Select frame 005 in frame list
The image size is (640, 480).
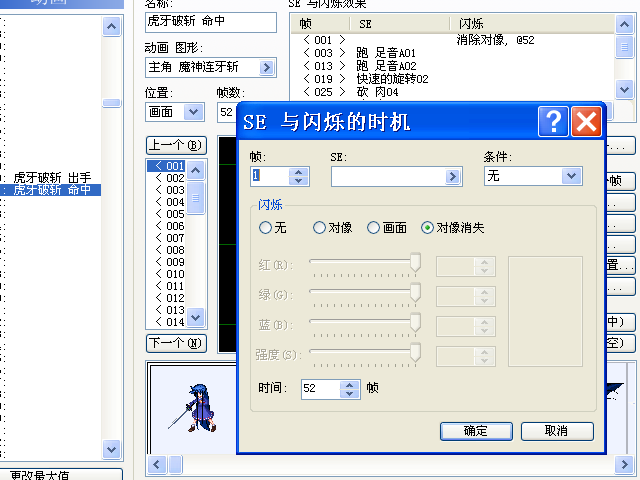point(166,214)
